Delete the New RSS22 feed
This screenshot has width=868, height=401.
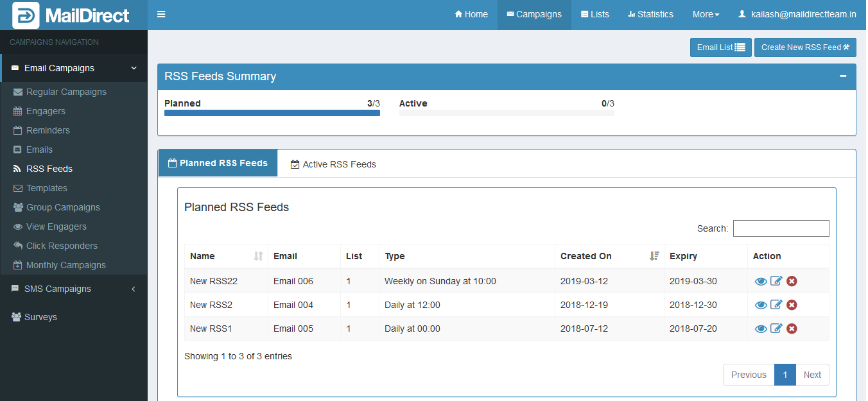point(792,281)
